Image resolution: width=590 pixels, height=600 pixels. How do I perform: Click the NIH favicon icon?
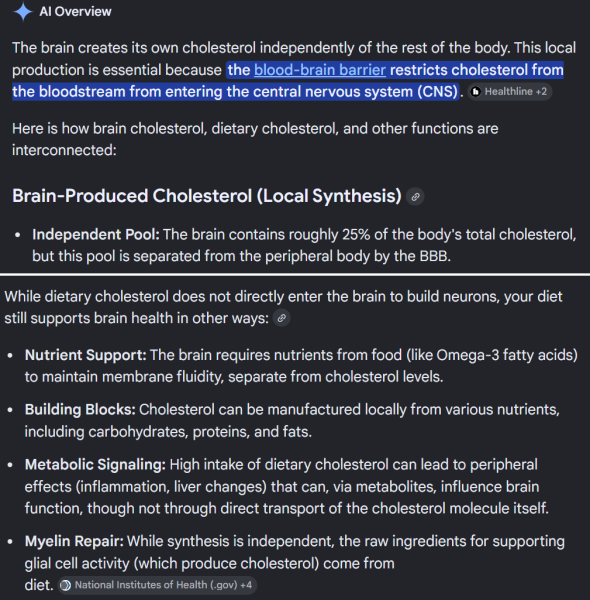tap(66, 585)
